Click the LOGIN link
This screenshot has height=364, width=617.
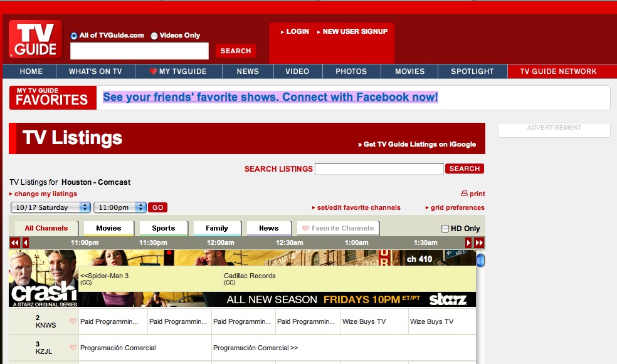point(297,31)
